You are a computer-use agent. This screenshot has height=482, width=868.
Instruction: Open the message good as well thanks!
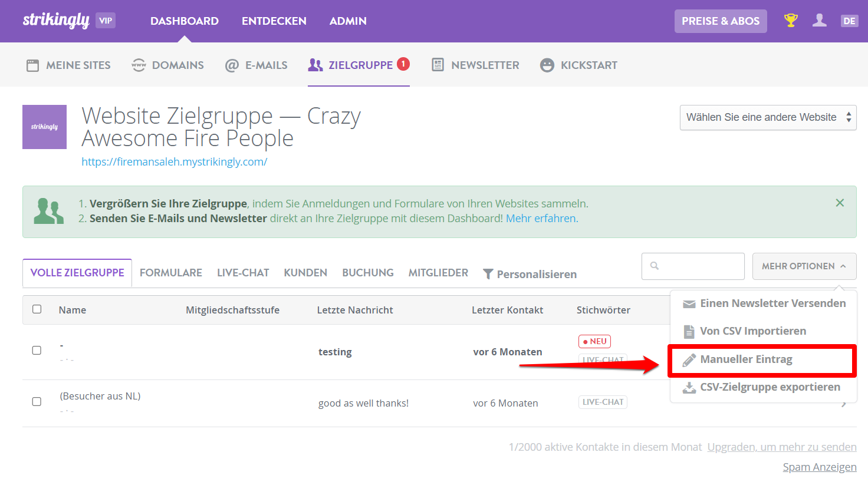point(363,403)
